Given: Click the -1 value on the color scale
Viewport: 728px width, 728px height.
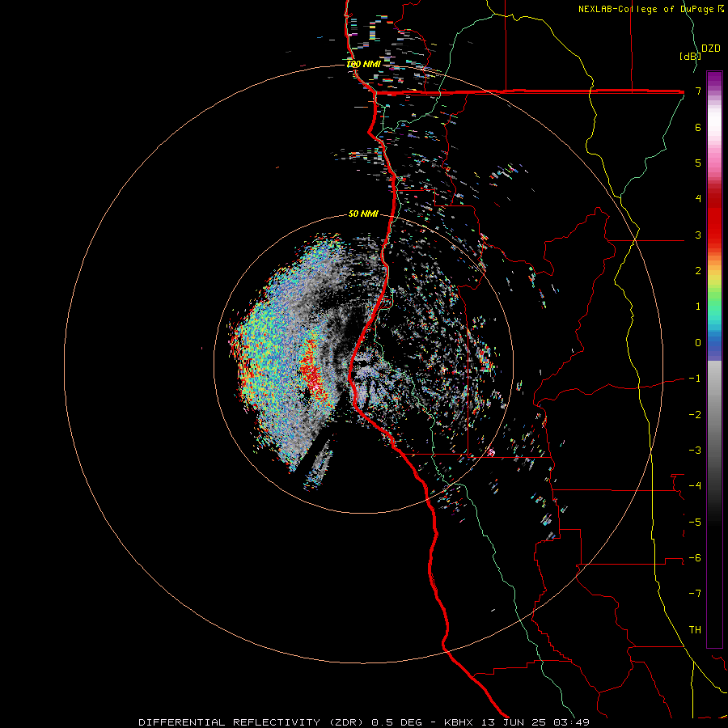Looking at the screenshot, I should pos(695,379).
